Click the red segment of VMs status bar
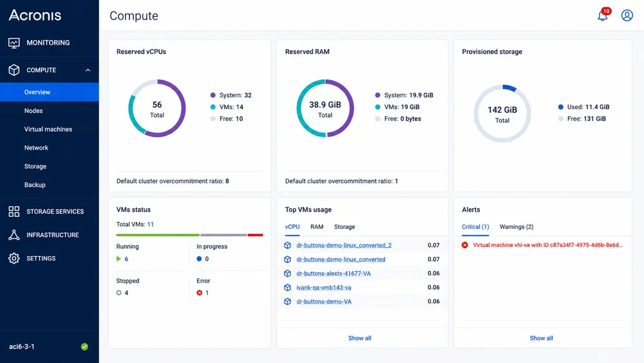644x363 pixels. (255, 235)
